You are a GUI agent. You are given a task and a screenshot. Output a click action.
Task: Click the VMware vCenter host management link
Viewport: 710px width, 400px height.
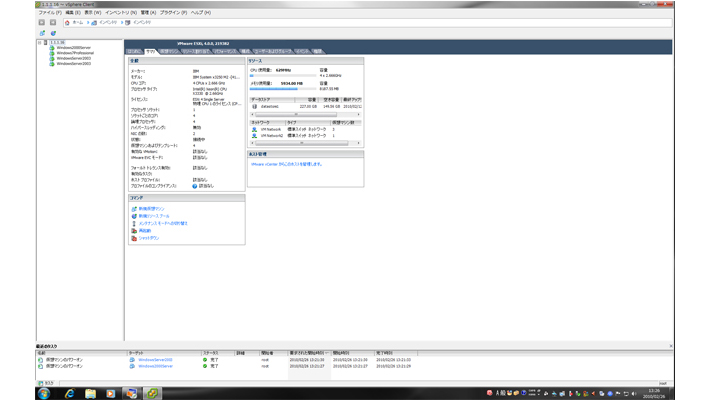coord(287,164)
